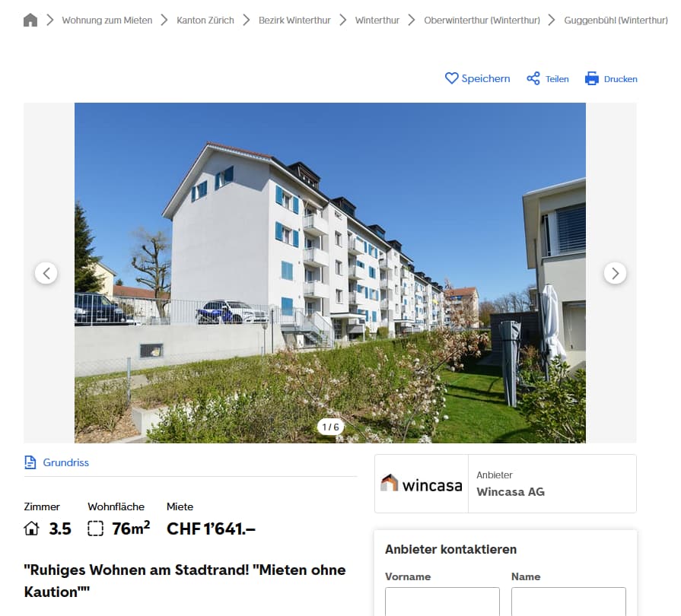Go to Winterthur breadcrumb link
The image size is (681, 616).
(x=377, y=21)
